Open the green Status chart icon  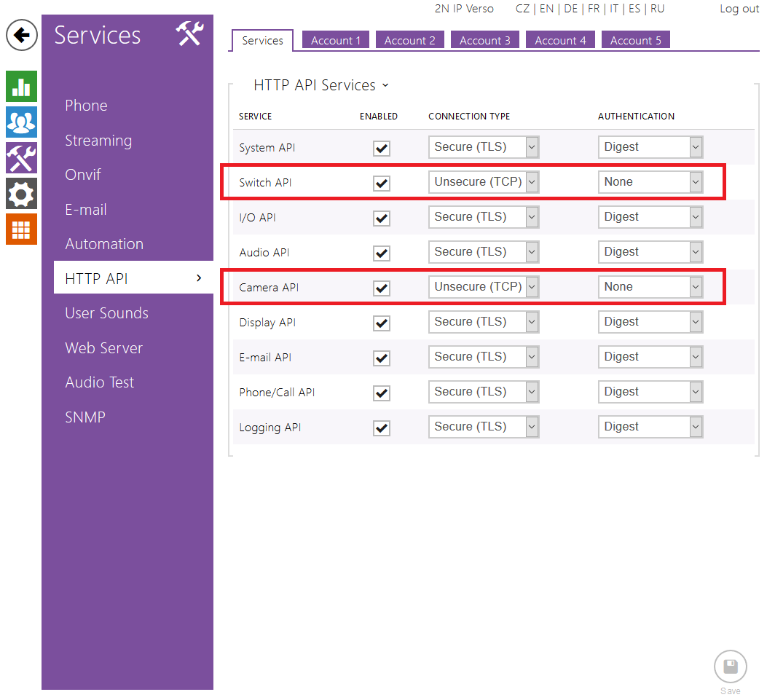click(21, 86)
